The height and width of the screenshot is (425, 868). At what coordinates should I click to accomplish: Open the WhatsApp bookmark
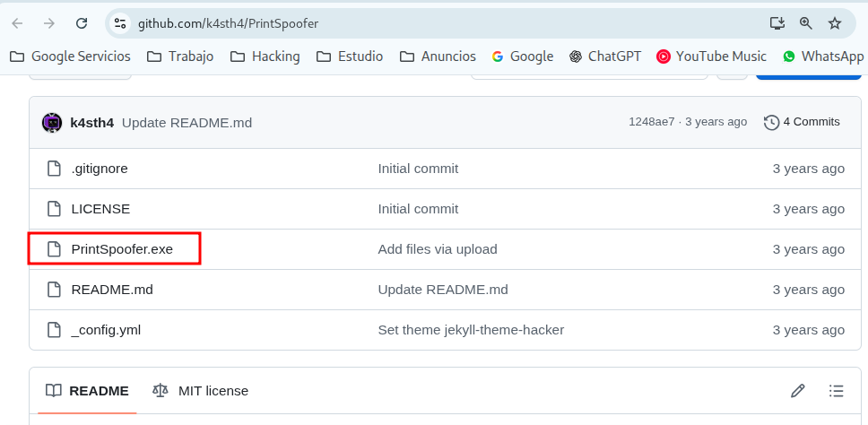point(823,56)
